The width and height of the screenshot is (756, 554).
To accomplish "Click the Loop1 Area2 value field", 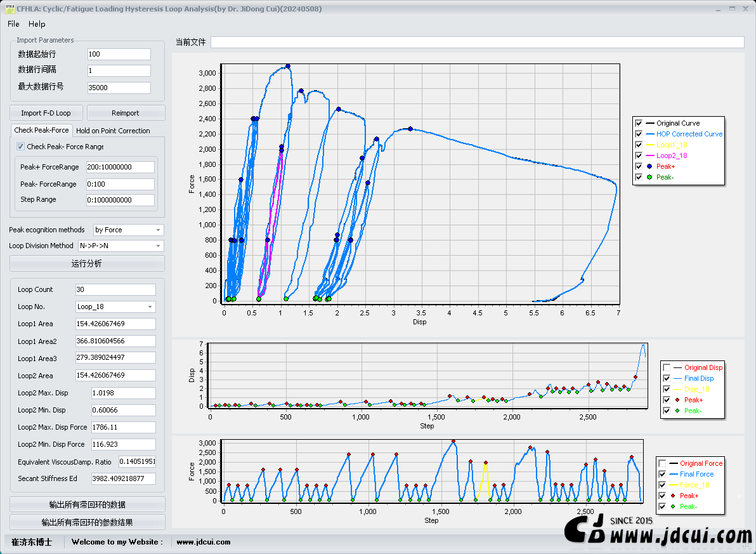I will coord(115,341).
